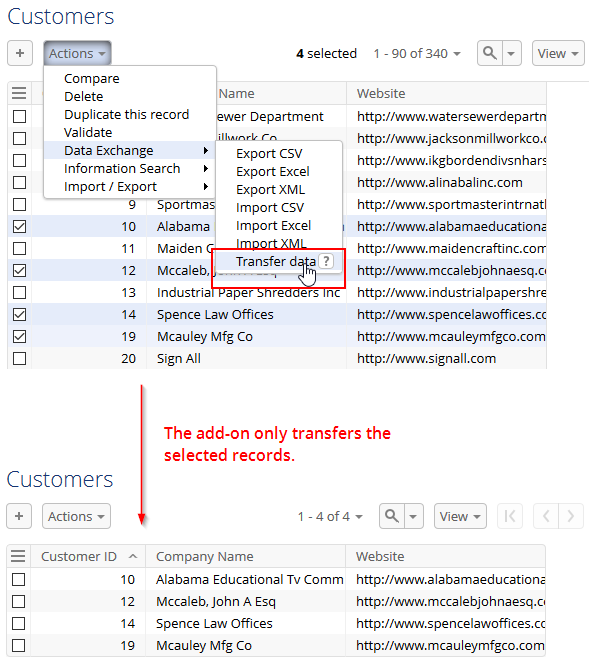Choose Export Excel in the Data Exchange submenu
The image size is (589, 672).
pyautogui.click(x=273, y=171)
